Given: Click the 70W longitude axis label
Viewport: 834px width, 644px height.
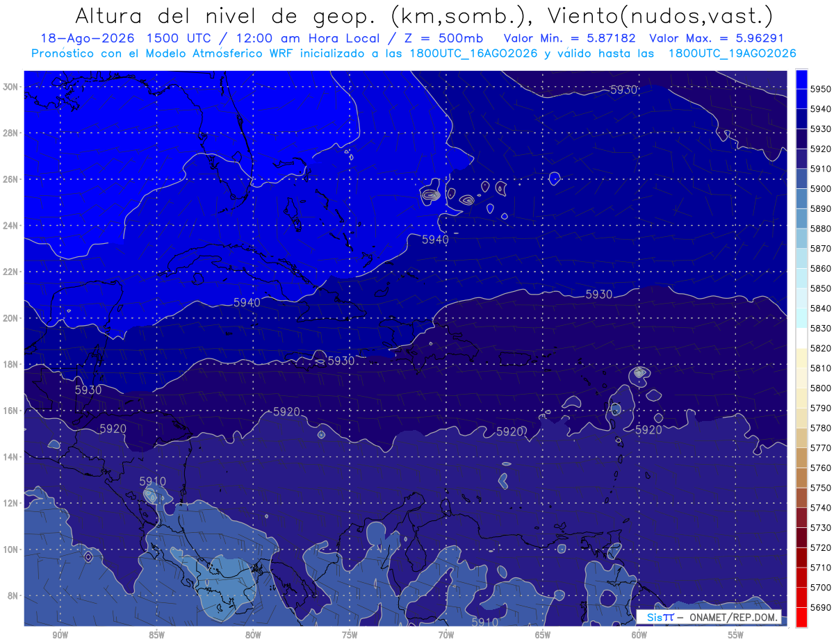Looking at the screenshot, I should point(446,635).
